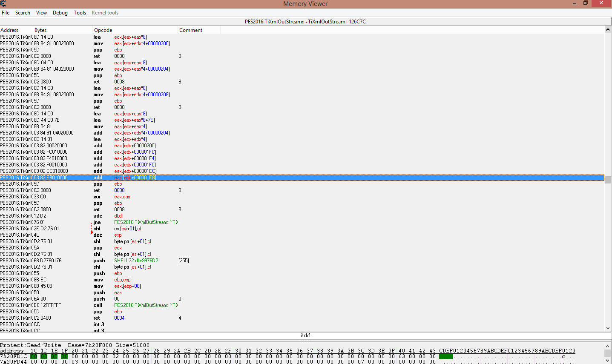Open the View menu
Image resolution: width=612 pixels, height=364 pixels.
click(41, 13)
